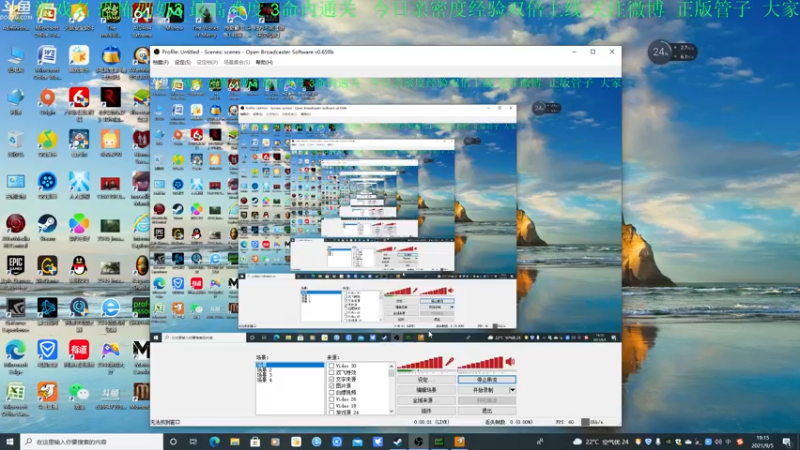Enable the Video 30 source checkbox
The width and height of the screenshot is (800, 450).
tap(332, 366)
